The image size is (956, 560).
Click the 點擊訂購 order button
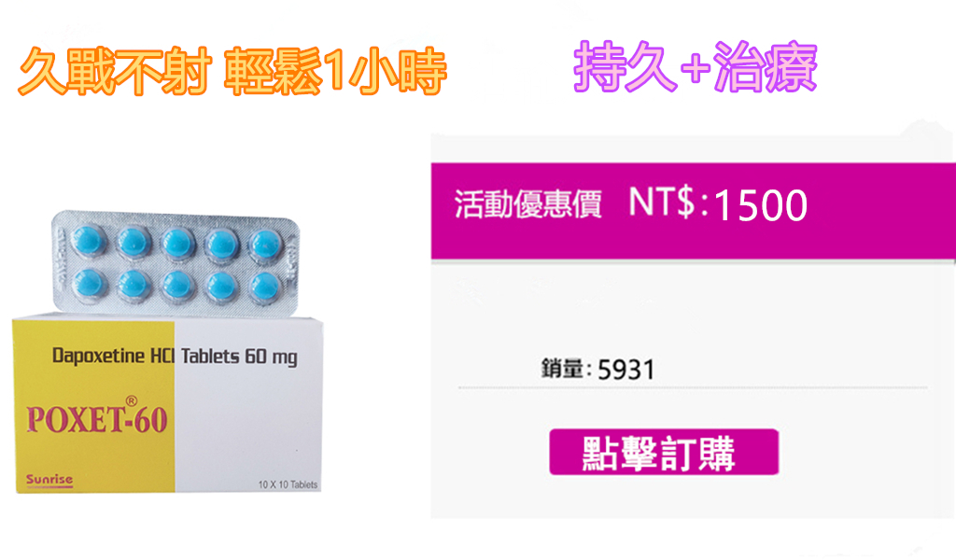click(664, 452)
